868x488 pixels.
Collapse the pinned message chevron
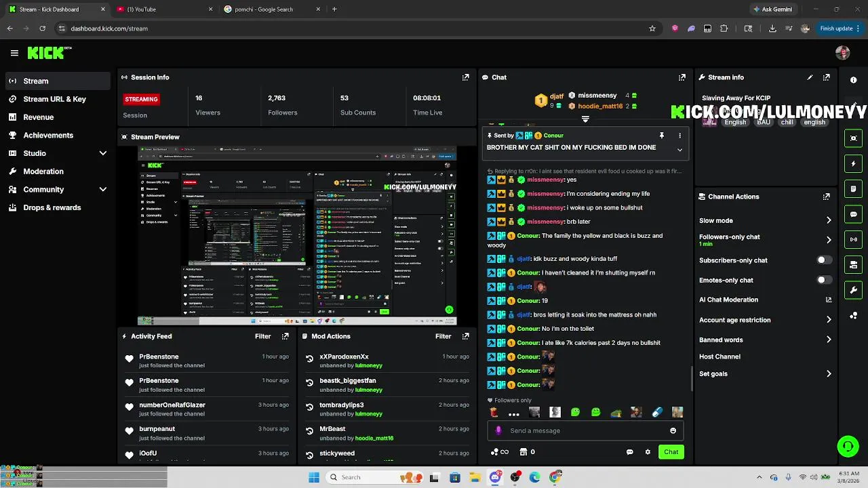pos(679,150)
